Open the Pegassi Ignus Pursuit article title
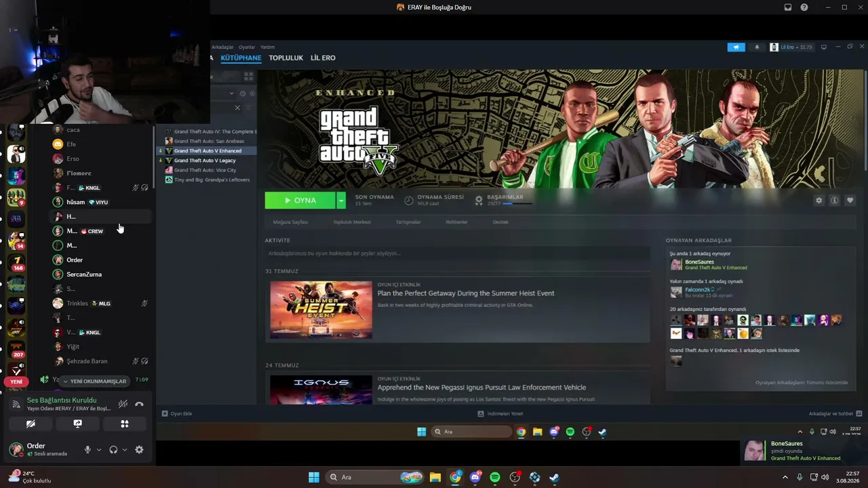 (481, 388)
